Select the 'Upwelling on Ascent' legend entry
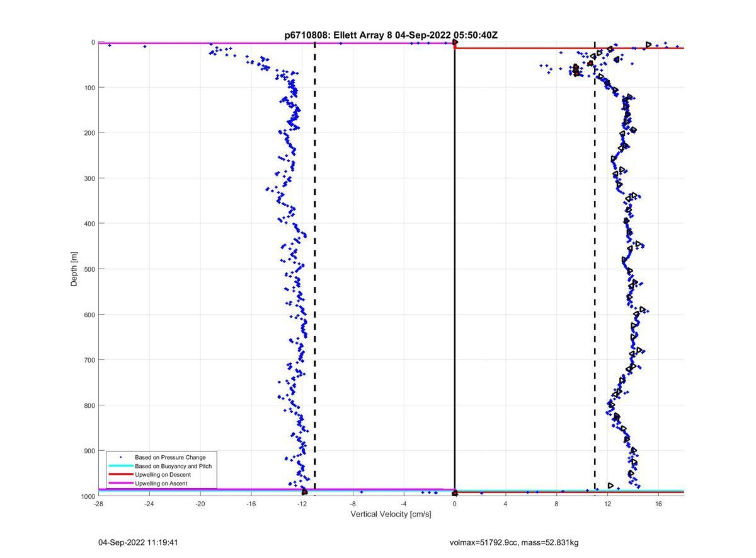This screenshot has height=558, width=756. tap(161, 484)
